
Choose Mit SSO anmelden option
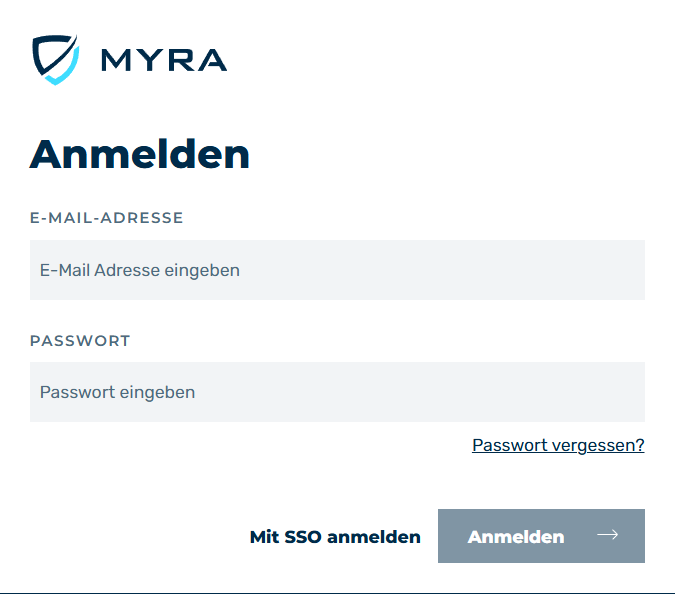(335, 537)
